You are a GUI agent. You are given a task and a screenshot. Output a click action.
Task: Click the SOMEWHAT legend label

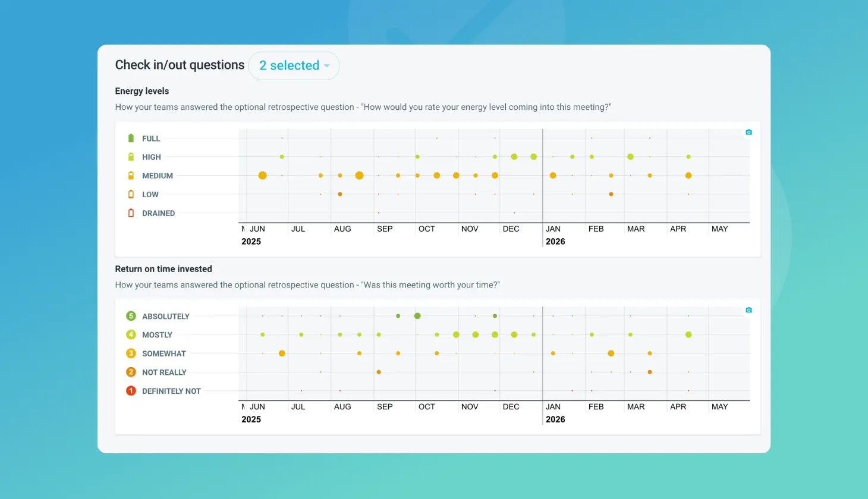click(164, 354)
